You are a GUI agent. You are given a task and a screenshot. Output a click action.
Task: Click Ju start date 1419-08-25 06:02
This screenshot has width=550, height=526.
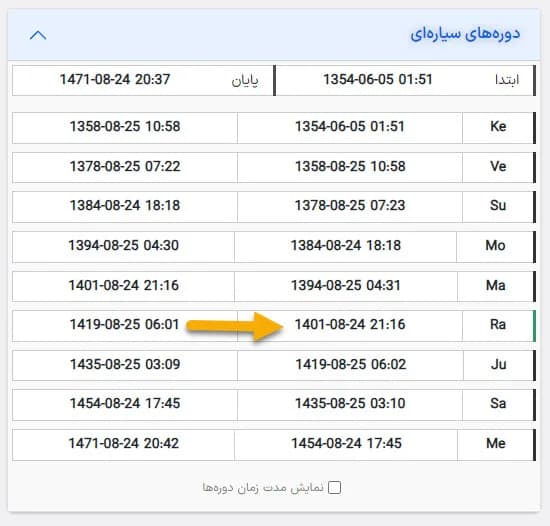pos(351,364)
